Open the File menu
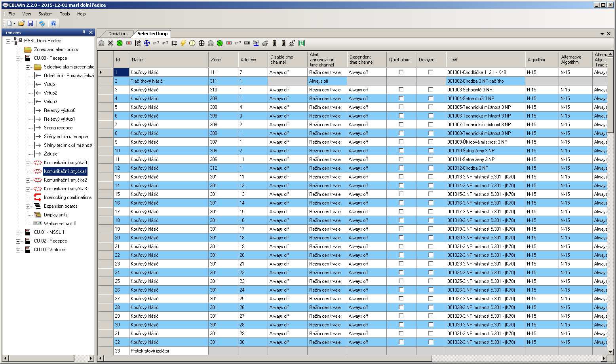 click(11, 14)
